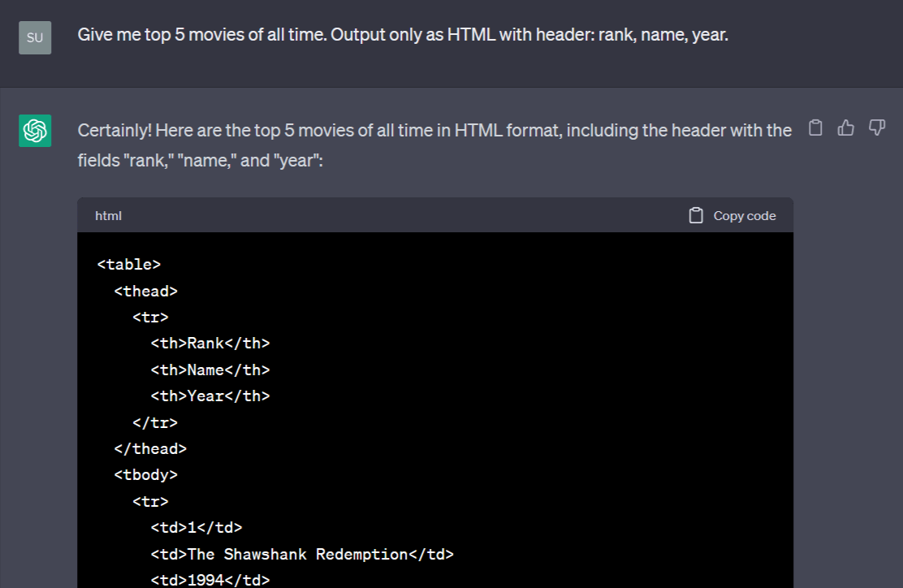Give the response a thumbs down
This screenshot has width=903, height=588.
pyautogui.click(x=876, y=128)
